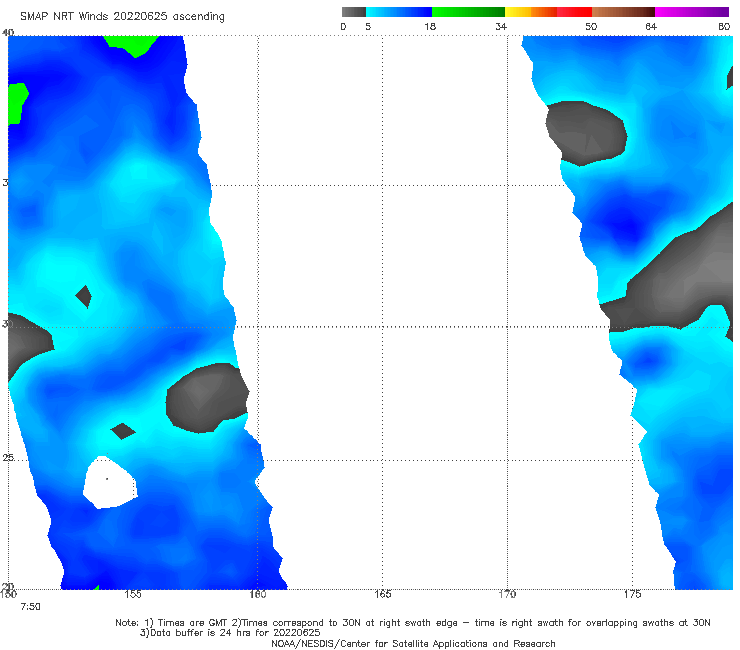This screenshot has width=740, height=650.
Task: Click the 'Data buffer is 24 hrs' note
Action: point(230,633)
